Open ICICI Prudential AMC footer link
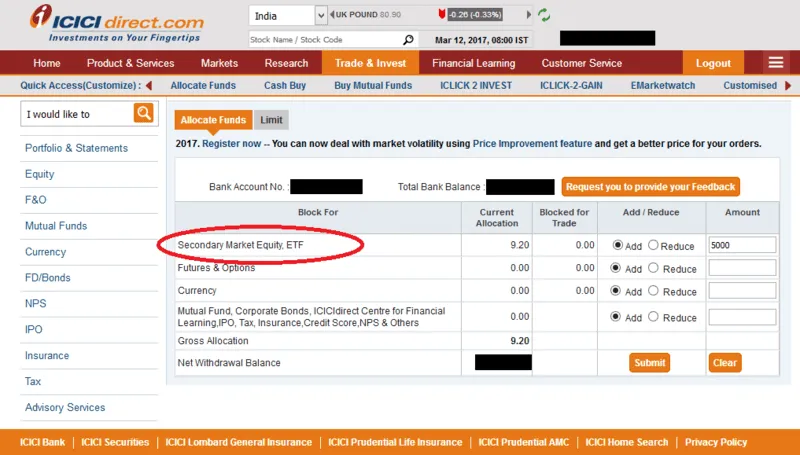 [x=523, y=442]
